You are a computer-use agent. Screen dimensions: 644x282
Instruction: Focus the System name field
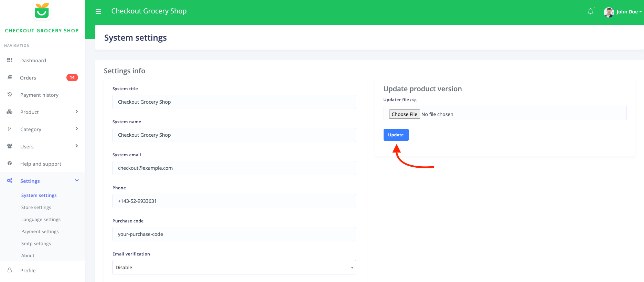pyautogui.click(x=234, y=135)
